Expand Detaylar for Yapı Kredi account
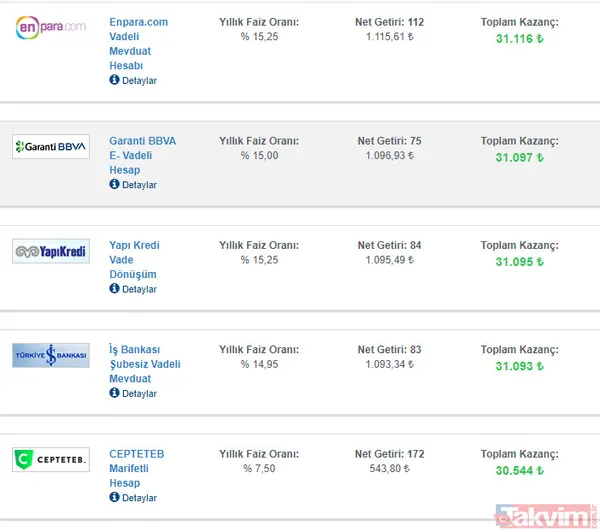 [139, 289]
